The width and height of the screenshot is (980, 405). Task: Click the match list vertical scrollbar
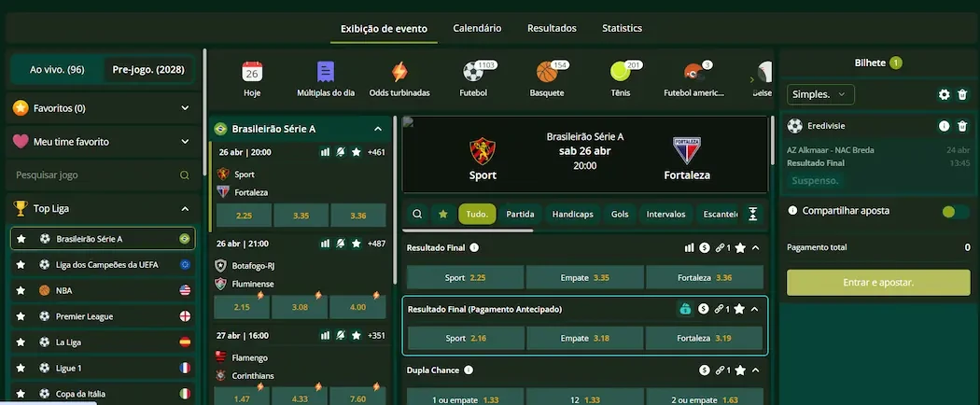point(395,200)
